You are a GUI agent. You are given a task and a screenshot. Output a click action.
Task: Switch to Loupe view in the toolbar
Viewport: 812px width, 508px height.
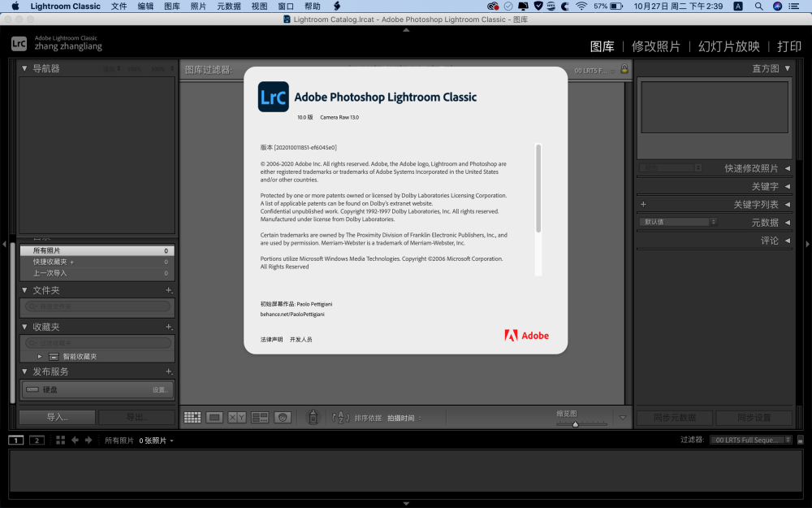click(x=214, y=417)
